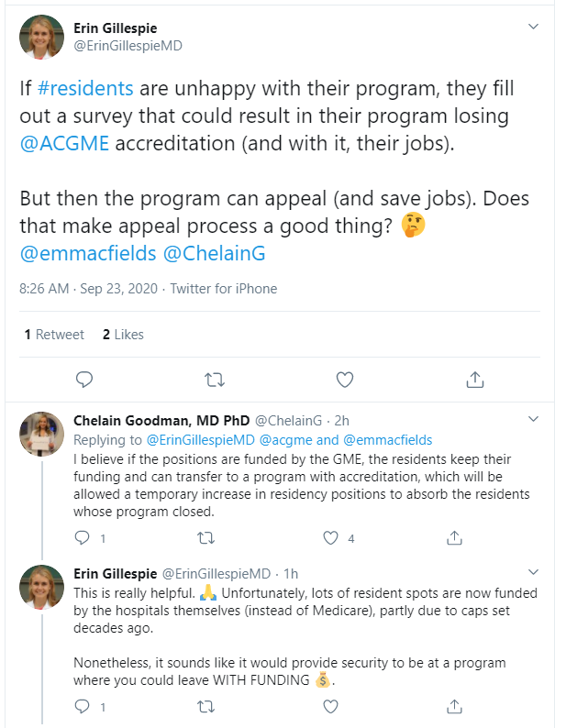Reply to Erin's tweet about funding
Viewport: 566px width, 728px height.
pyautogui.click(x=81, y=707)
